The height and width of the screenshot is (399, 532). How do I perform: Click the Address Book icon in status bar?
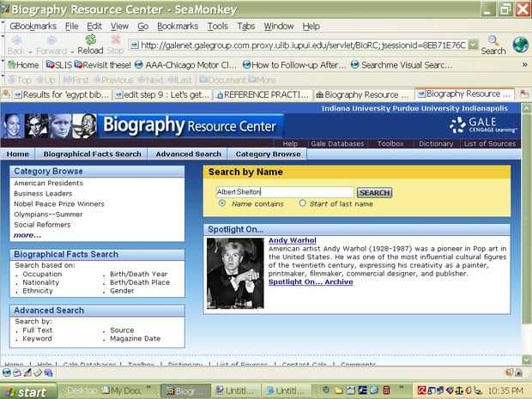point(38,372)
